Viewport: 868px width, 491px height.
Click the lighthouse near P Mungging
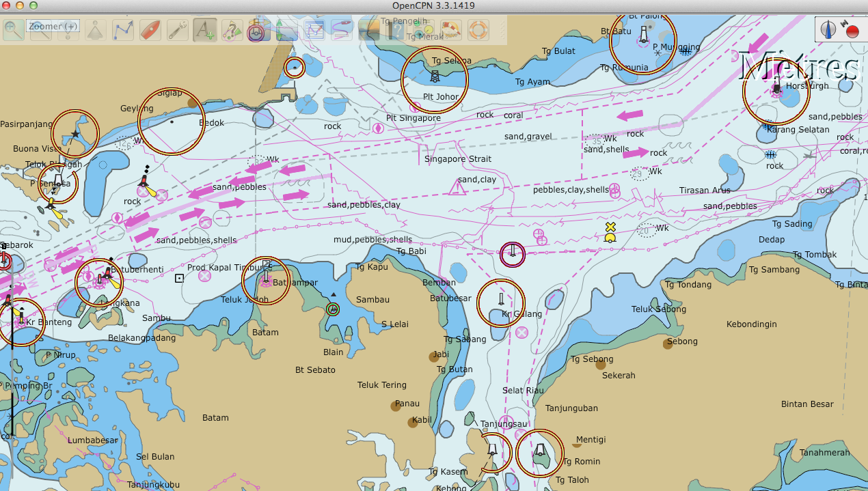[644, 34]
